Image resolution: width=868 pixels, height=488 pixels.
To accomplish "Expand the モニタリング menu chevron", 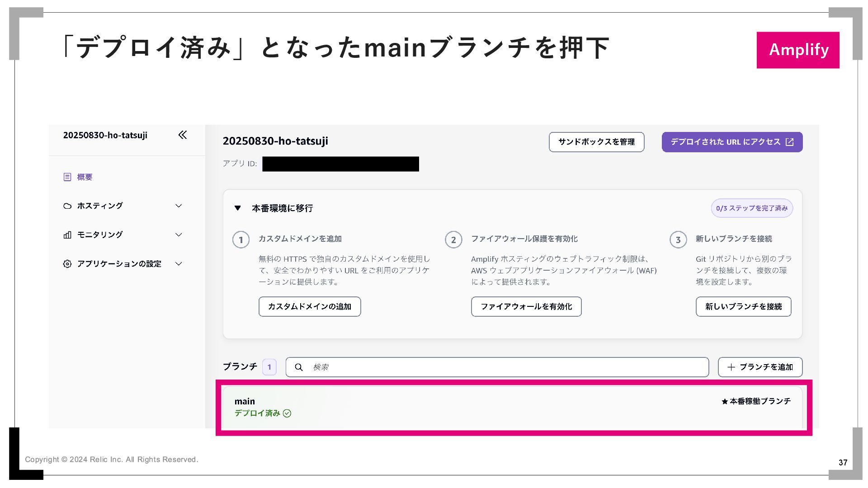I will click(179, 235).
